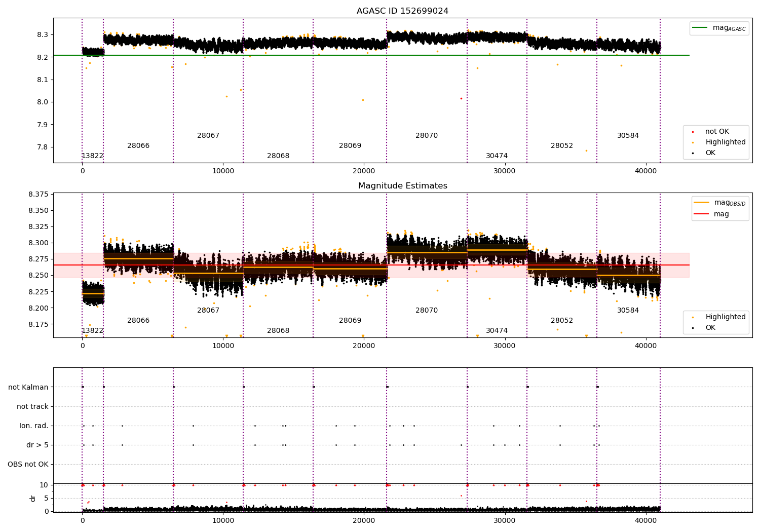Click OBSID 30474 in the Magnitude Estimates panel
The height and width of the screenshot is (532, 760).
[x=497, y=331]
